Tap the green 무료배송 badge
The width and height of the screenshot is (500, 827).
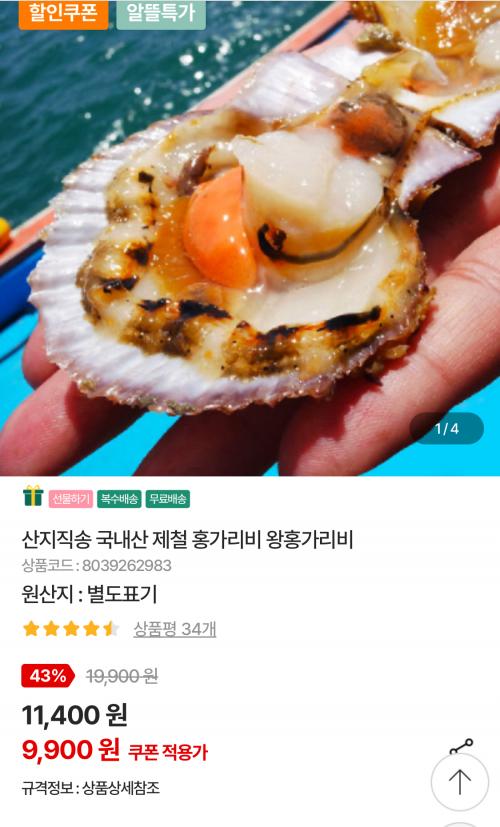pos(168,498)
